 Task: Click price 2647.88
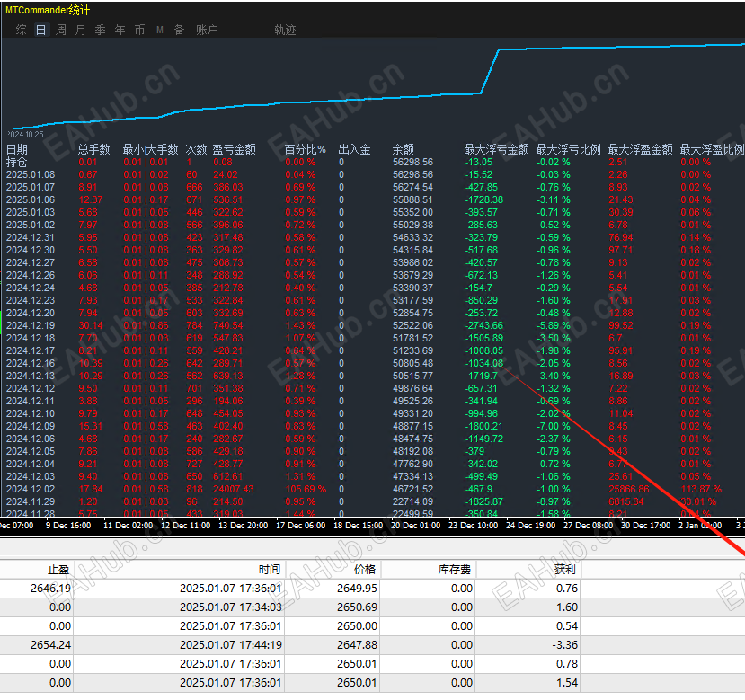pos(357,645)
